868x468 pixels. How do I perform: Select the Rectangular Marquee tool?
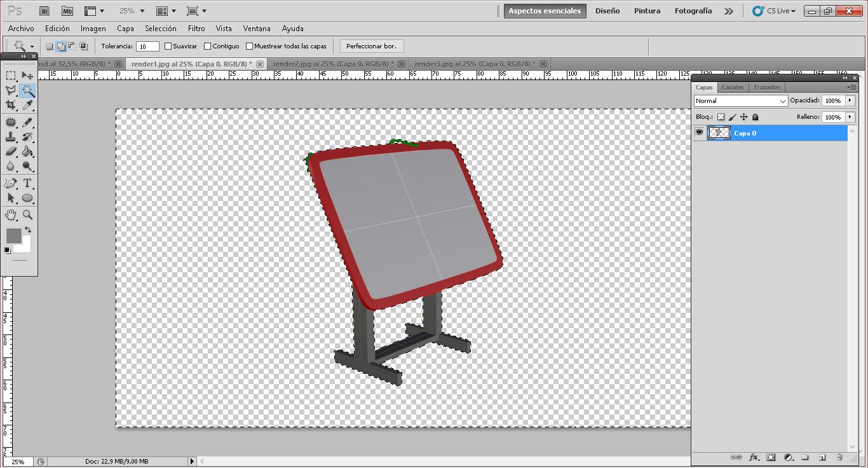pos(11,76)
